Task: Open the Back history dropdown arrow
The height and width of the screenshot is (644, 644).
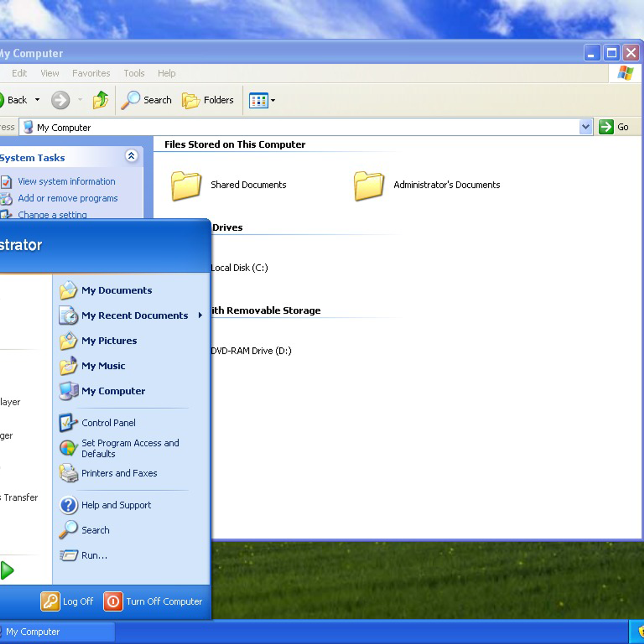Action: 37,99
